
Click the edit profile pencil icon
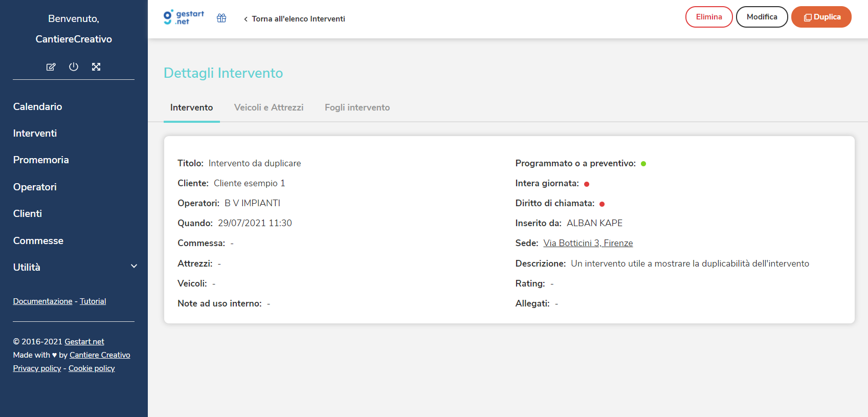pyautogui.click(x=51, y=67)
